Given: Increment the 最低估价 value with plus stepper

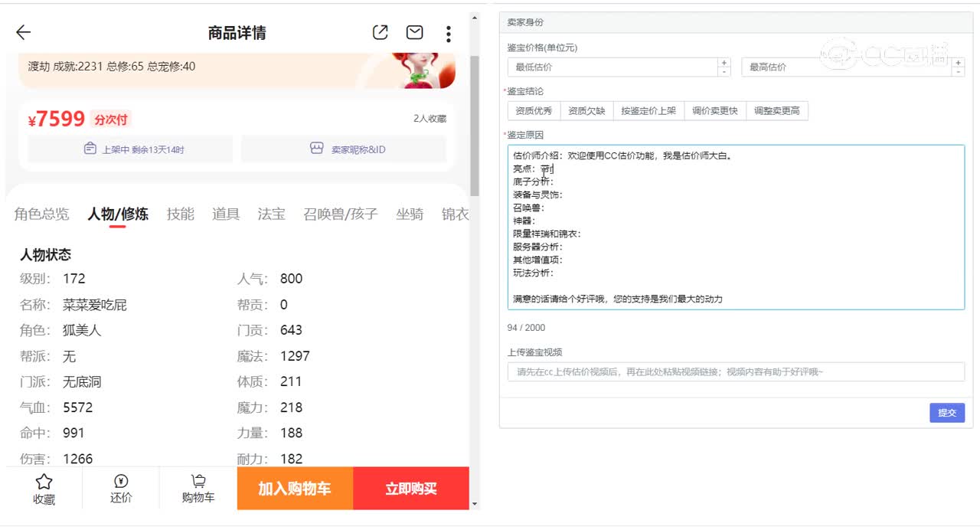Looking at the screenshot, I should click(723, 63).
